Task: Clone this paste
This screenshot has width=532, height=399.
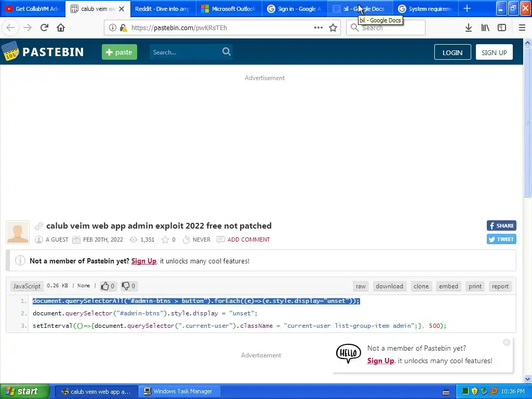Action: click(x=421, y=286)
